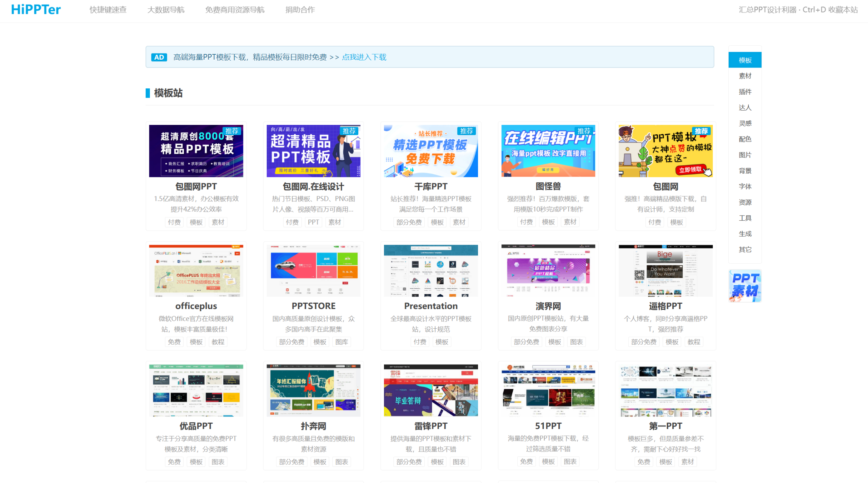
Task: Select 插件 in the right sidebar
Action: click(x=745, y=92)
